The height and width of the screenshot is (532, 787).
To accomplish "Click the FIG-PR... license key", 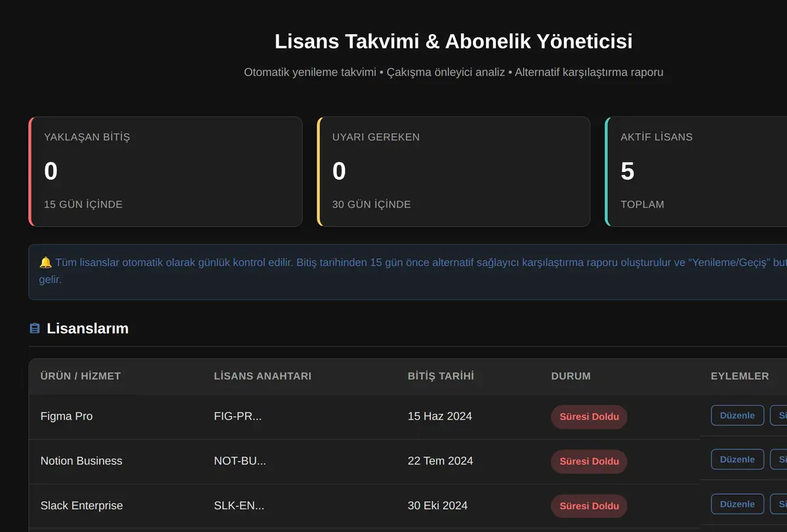I will (237, 416).
